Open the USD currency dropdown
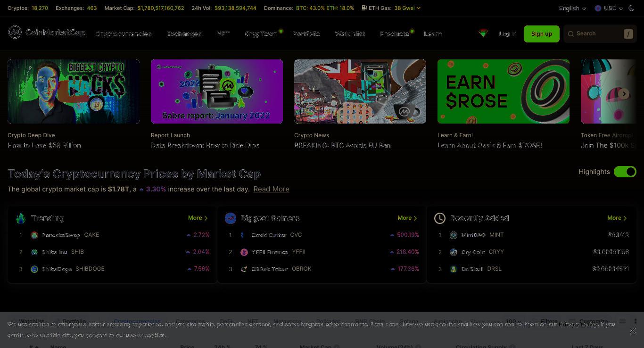This screenshot has height=348, width=644. pos(609,8)
